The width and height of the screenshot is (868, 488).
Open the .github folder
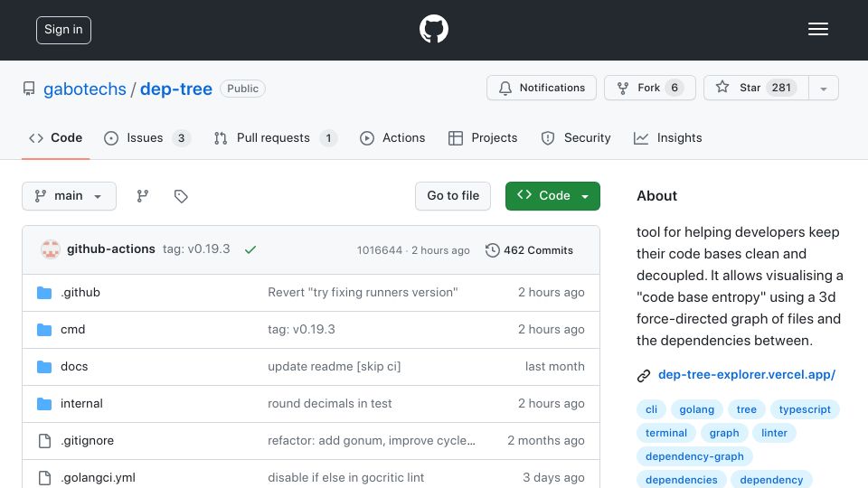point(80,292)
